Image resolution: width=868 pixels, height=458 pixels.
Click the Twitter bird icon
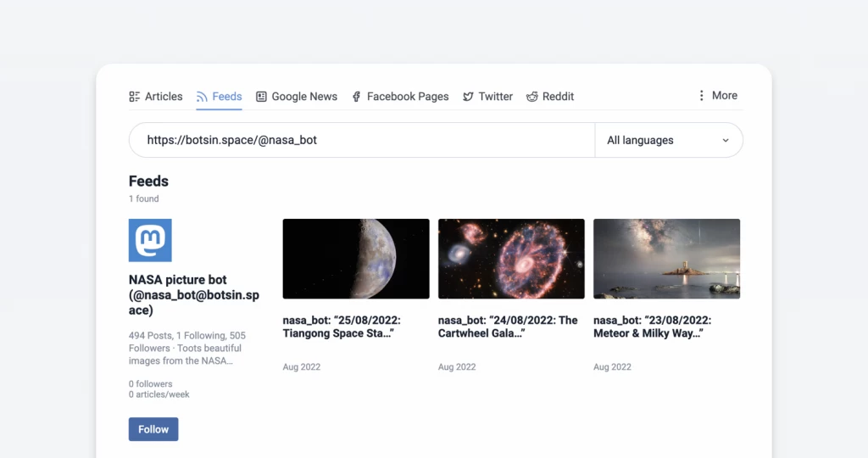(x=468, y=97)
